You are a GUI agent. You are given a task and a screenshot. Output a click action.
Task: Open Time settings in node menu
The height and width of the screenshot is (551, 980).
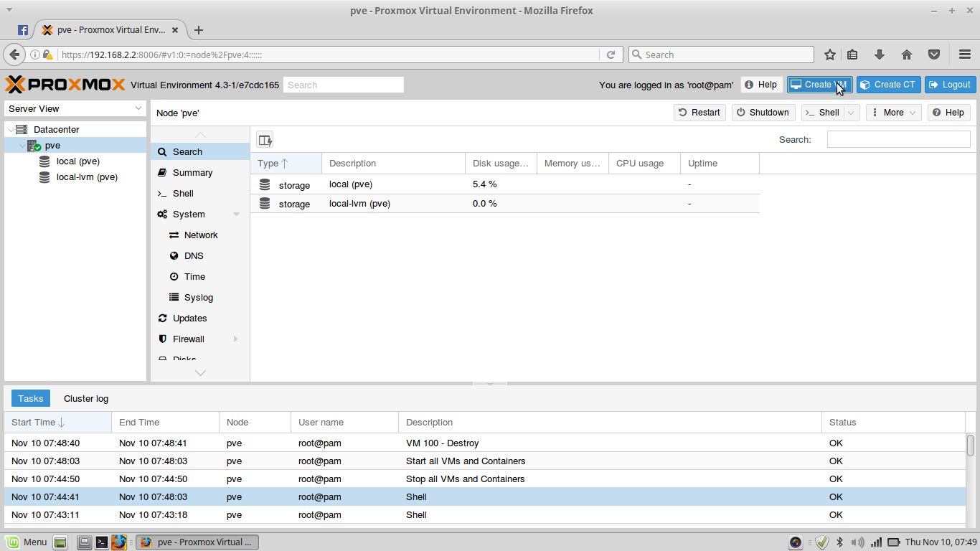pos(200,276)
